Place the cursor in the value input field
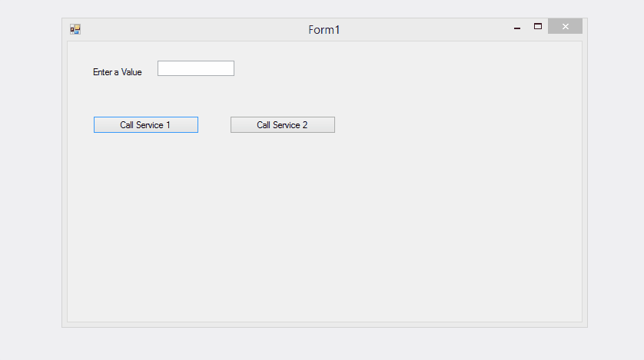 [x=195, y=68]
